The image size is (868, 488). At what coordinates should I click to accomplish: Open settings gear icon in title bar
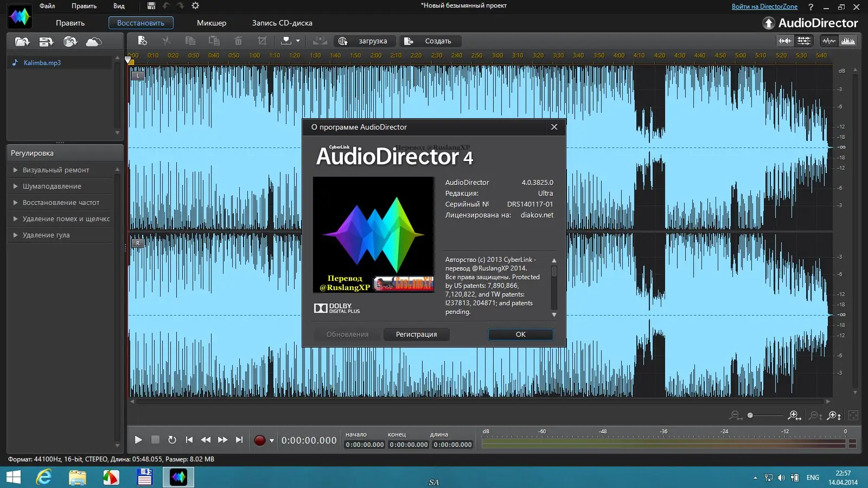[x=195, y=6]
